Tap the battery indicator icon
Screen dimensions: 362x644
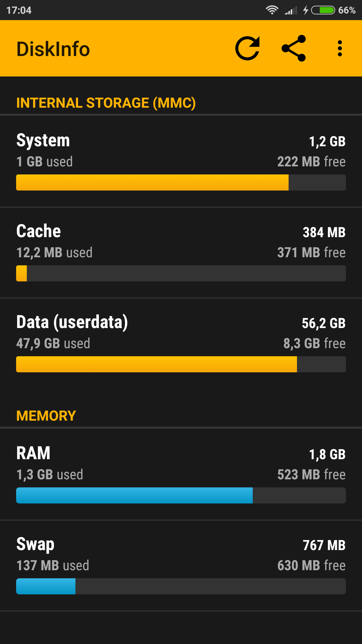(x=323, y=10)
